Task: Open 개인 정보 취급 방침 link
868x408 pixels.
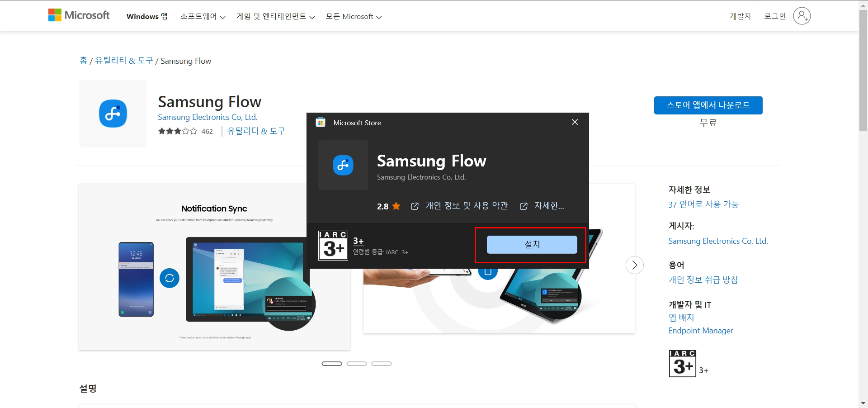Action: (x=703, y=280)
